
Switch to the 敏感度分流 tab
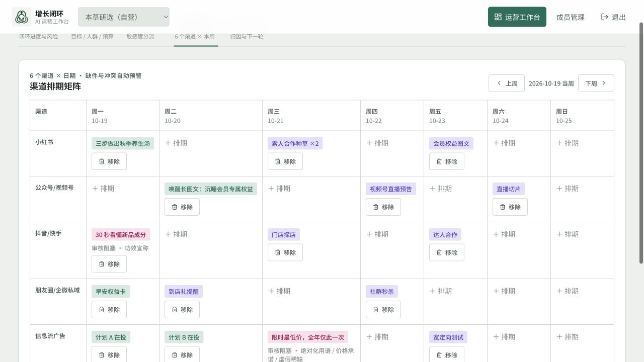[x=140, y=37]
